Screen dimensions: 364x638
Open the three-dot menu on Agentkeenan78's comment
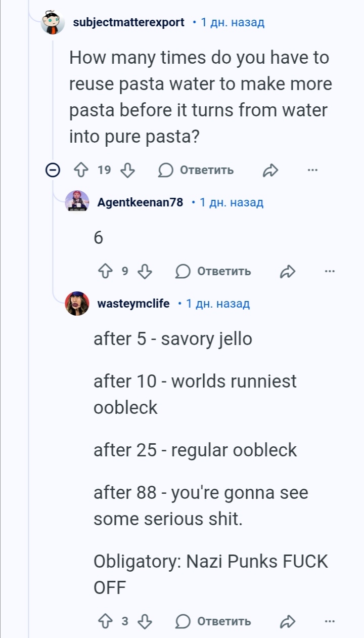tap(330, 271)
